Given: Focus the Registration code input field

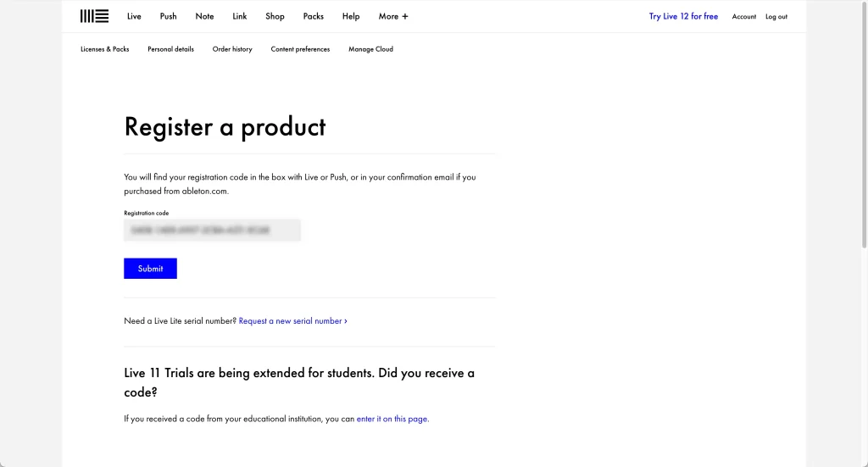Looking at the screenshot, I should pos(212,230).
